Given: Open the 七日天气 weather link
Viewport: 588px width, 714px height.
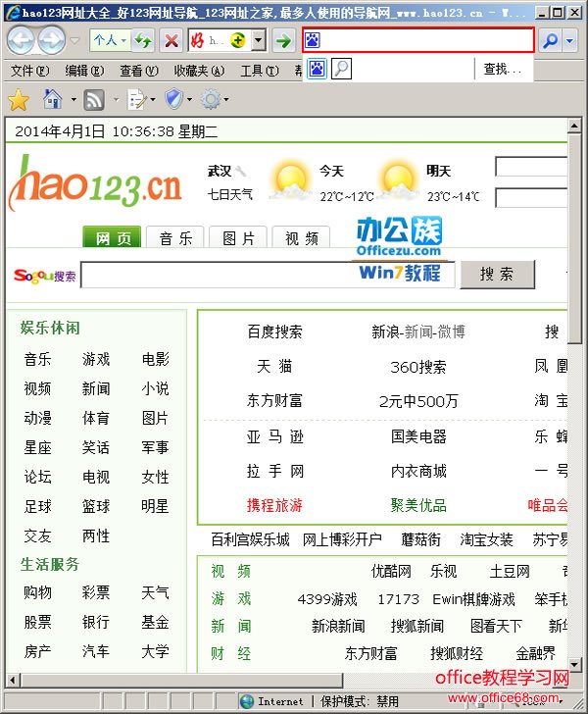Looking at the screenshot, I should coord(230,195).
